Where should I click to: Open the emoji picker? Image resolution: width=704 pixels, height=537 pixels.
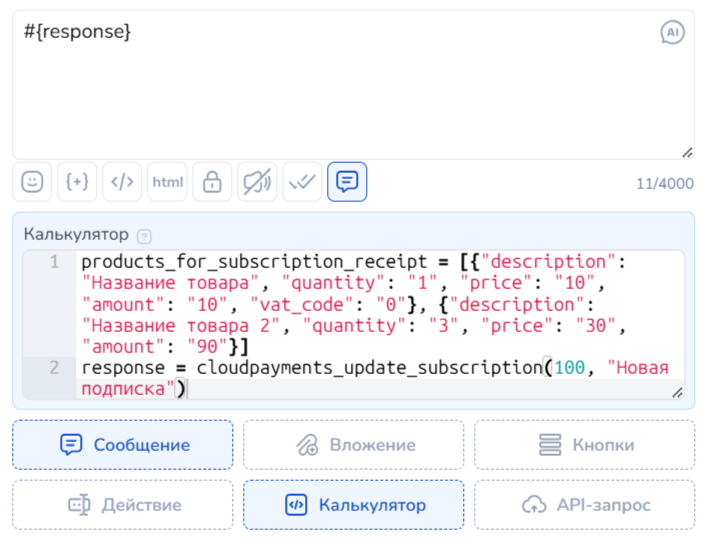tap(32, 182)
